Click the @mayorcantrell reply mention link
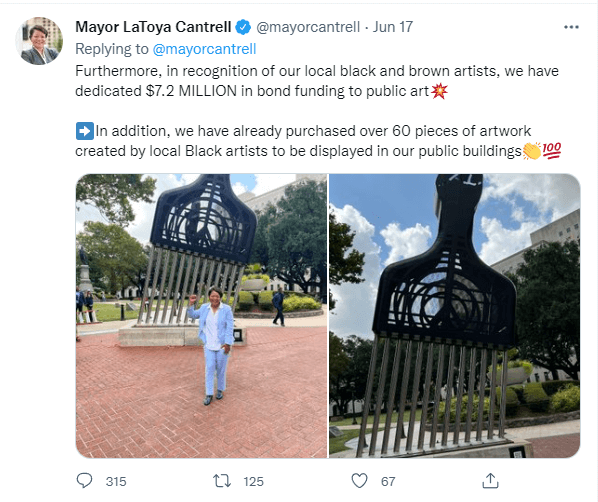Screen dimensions: 598x502 (x=204, y=49)
